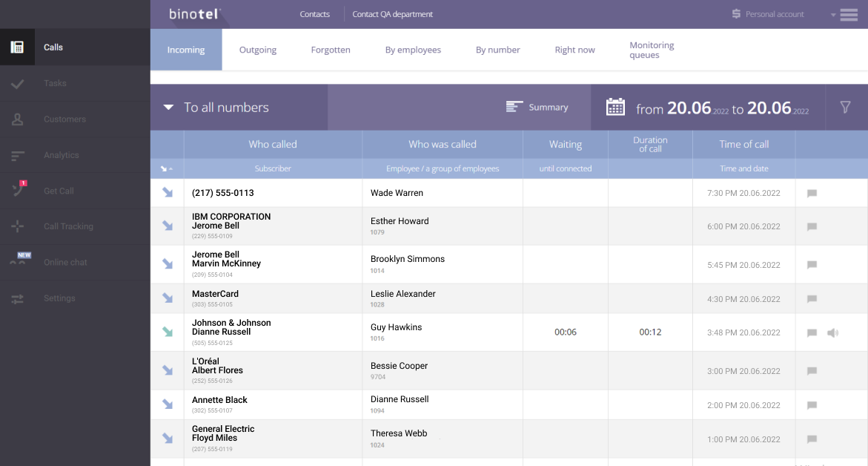Click incoming arrow icon for MasterCard row
Image resolution: width=868 pixels, height=466 pixels.
[168, 298]
